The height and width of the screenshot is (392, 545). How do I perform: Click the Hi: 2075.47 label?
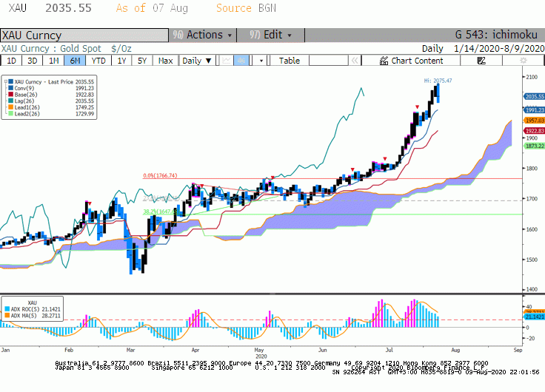pyautogui.click(x=438, y=81)
